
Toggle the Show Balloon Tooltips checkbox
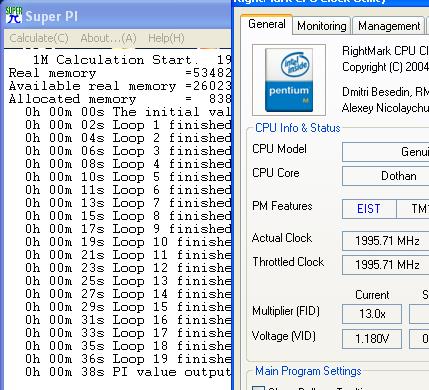(x=258, y=388)
